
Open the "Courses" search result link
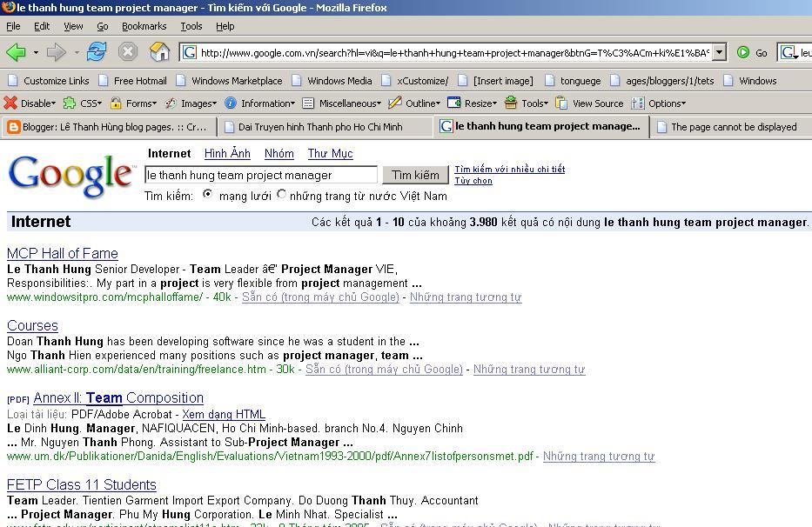pyautogui.click(x=32, y=325)
